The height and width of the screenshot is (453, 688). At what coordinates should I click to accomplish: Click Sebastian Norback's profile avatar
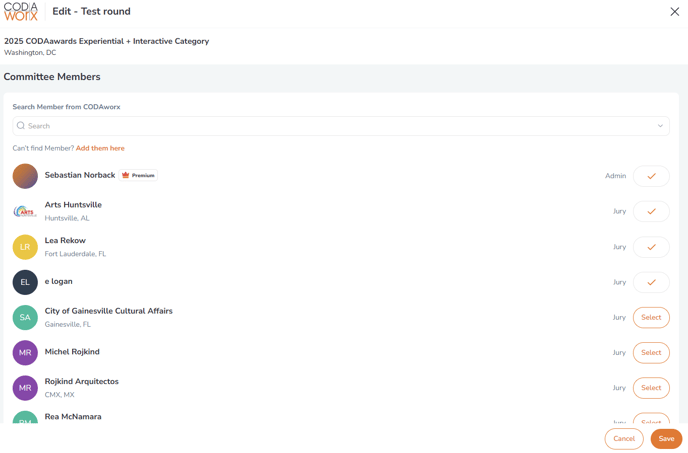25,176
